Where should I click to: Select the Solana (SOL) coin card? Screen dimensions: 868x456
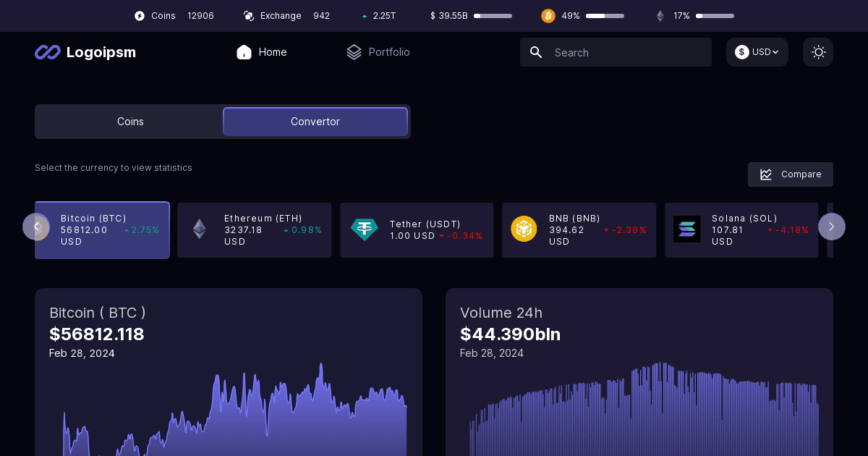(741, 230)
